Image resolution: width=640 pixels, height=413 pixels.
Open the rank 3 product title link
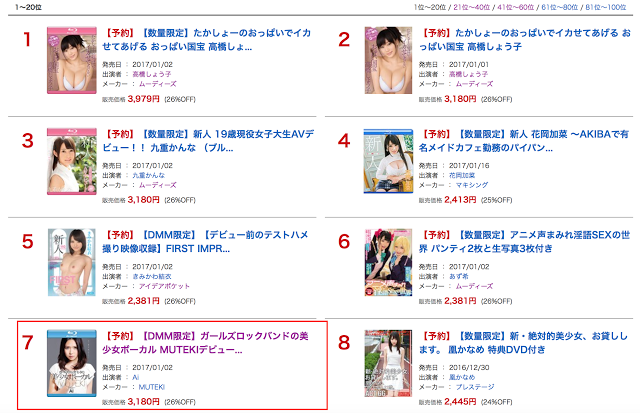pos(208,141)
